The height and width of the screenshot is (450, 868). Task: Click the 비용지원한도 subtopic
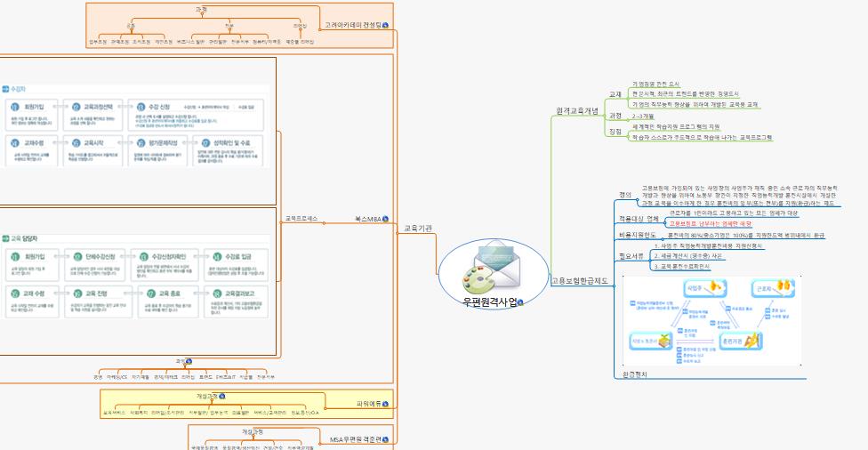click(637, 234)
